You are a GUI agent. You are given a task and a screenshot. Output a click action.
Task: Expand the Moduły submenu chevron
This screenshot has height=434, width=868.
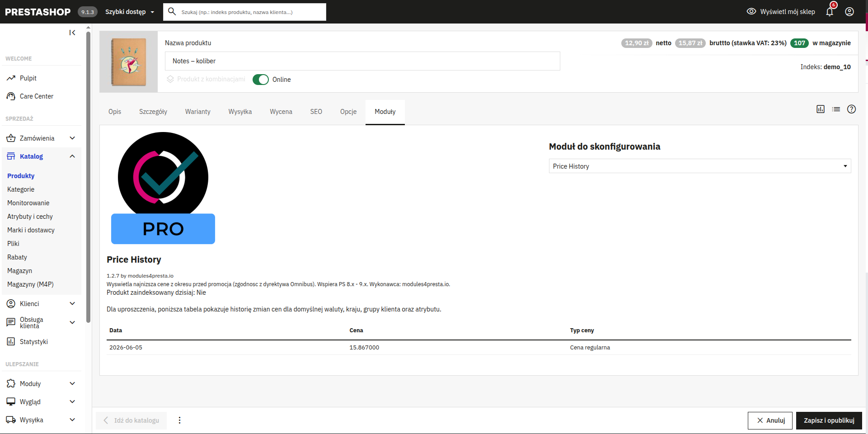pyautogui.click(x=72, y=384)
